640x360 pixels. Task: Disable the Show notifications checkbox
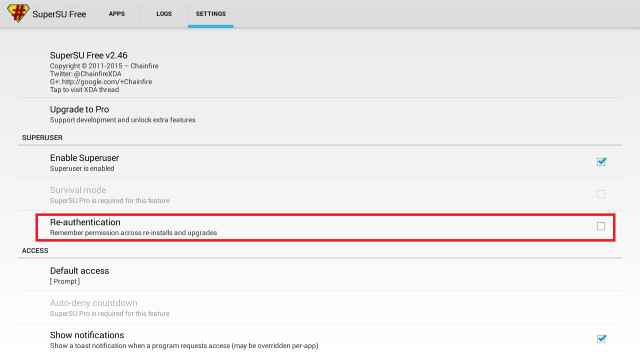(601, 339)
